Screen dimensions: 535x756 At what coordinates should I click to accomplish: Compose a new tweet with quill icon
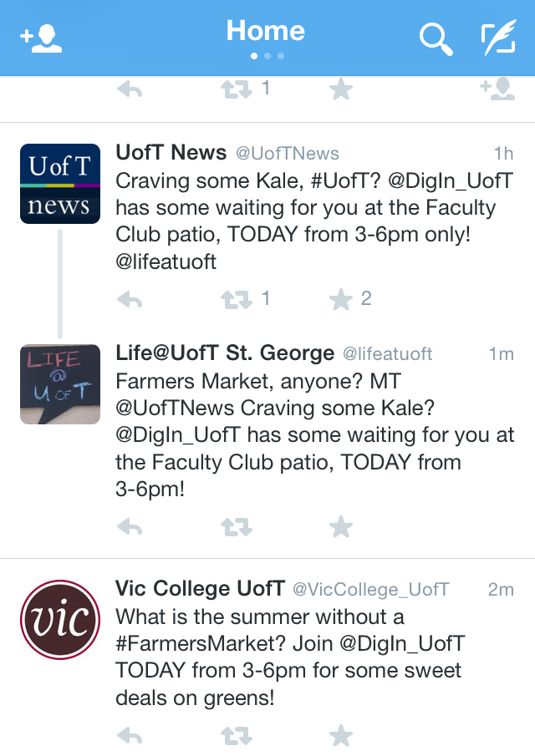click(498, 38)
